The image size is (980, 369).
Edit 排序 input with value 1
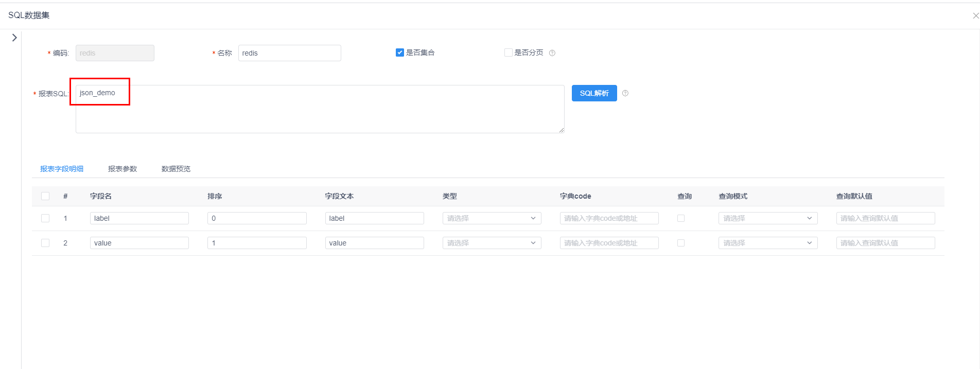click(x=257, y=243)
